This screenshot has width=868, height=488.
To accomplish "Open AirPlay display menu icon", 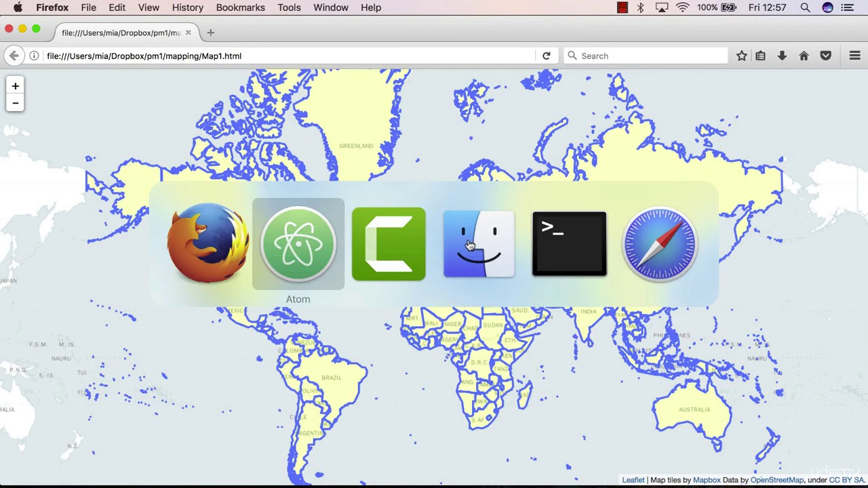I will [662, 7].
